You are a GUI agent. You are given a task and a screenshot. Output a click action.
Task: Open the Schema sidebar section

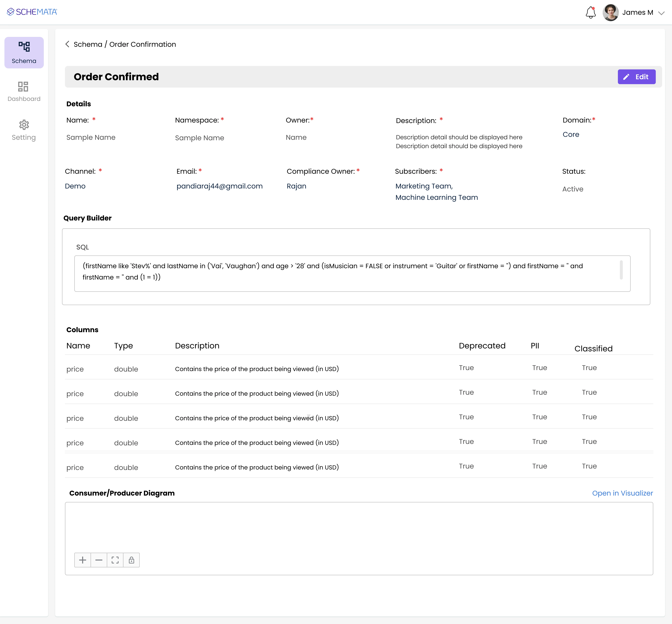(x=24, y=52)
